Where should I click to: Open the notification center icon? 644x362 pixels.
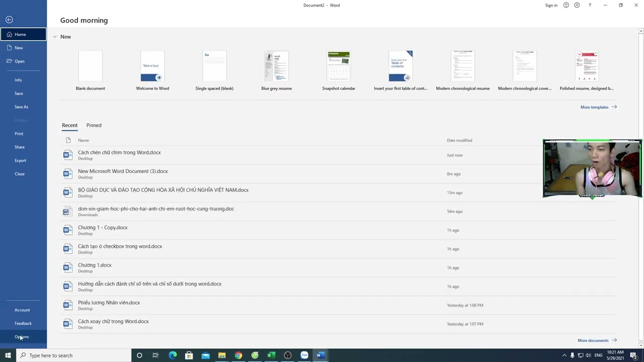coord(633,355)
